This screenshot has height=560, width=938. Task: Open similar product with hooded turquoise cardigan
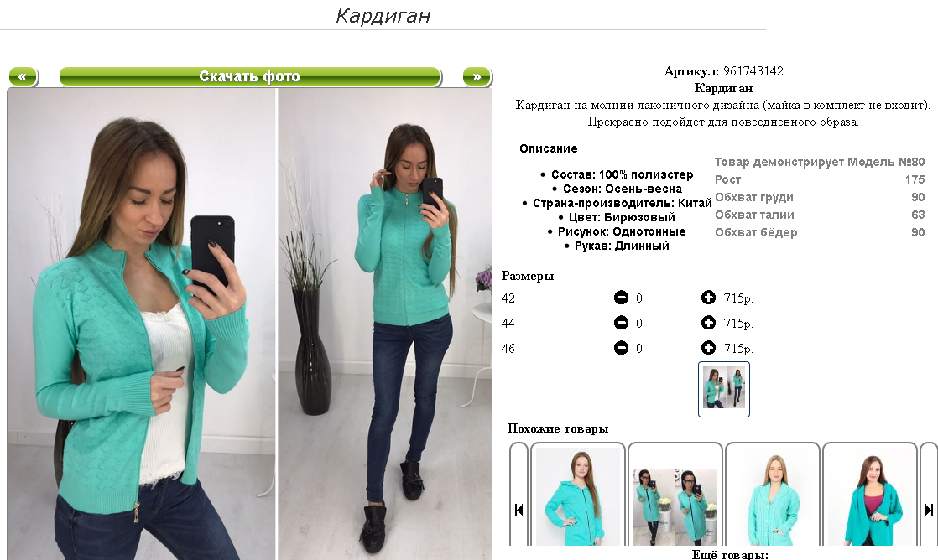coord(578,495)
